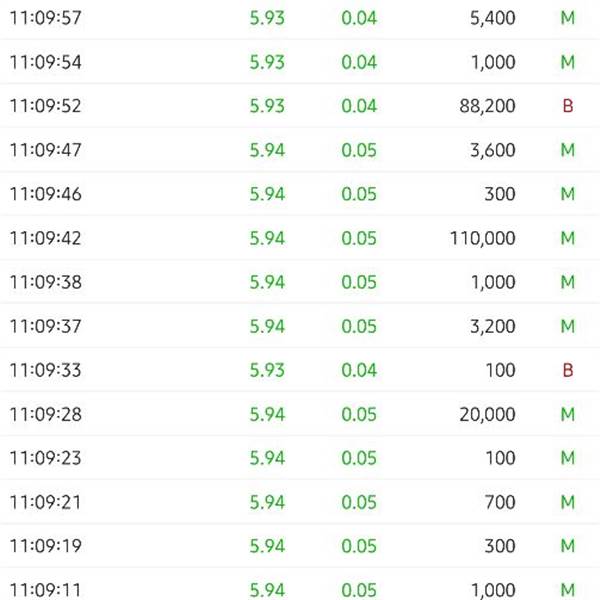Image resolution: width=600 pixels, height=600 pixels.
Task: Click the red B marker at 11:09:52
Action: [x=568, y=106]
